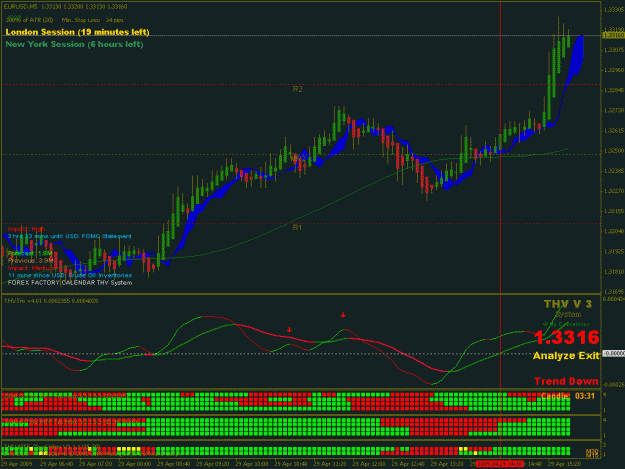Click the red highlighted 2009.04.29 date marker
Screen dimensions: 625x469
(499, 464)
